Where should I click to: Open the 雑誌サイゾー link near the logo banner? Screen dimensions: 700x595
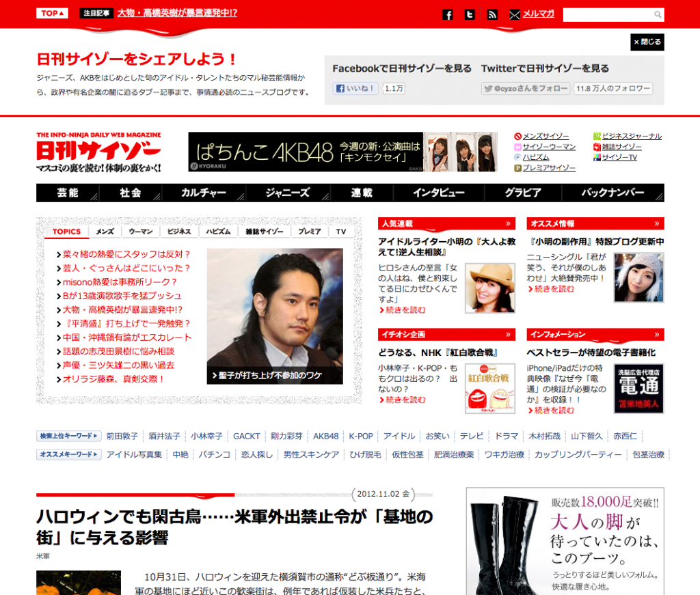click(621, 147)
